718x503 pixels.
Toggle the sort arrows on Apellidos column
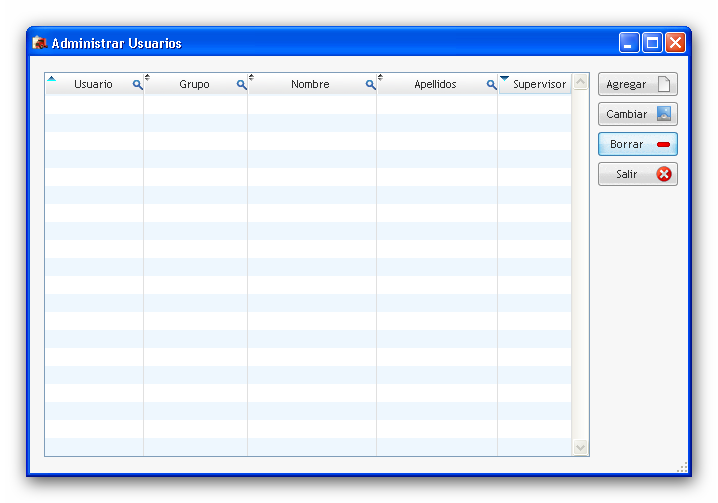(x=381, y=77)
